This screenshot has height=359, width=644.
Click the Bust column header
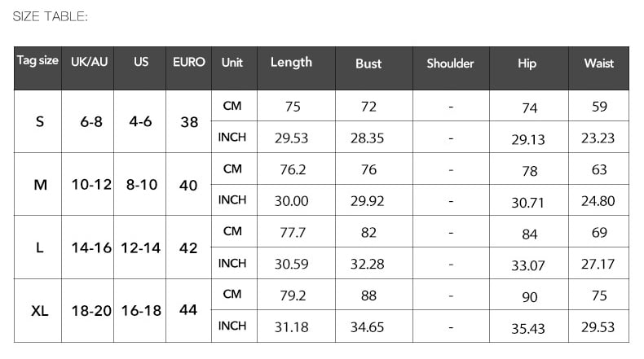point(368,63)
